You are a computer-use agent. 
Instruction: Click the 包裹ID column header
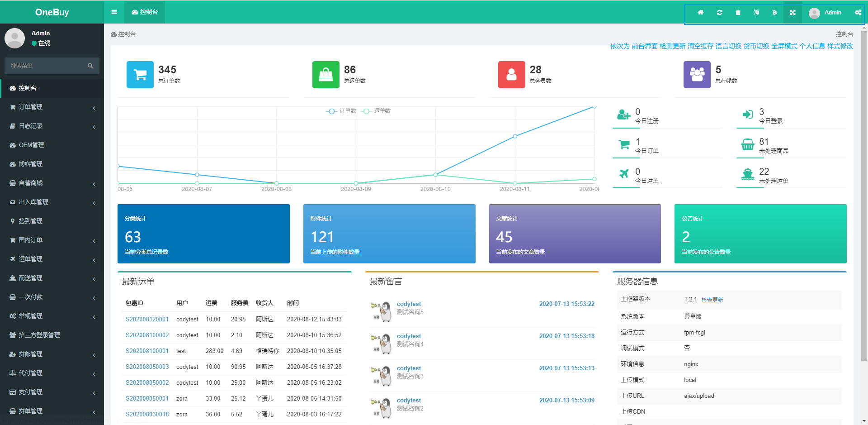coord(134,303)
